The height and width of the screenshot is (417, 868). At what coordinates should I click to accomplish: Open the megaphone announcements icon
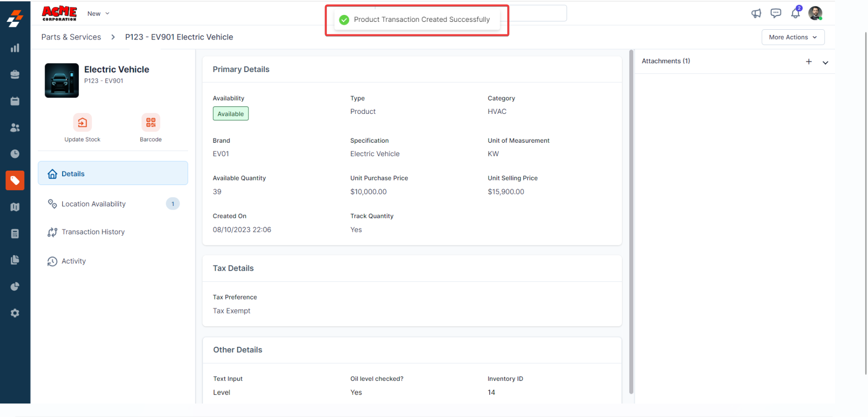tap(756, 13)
